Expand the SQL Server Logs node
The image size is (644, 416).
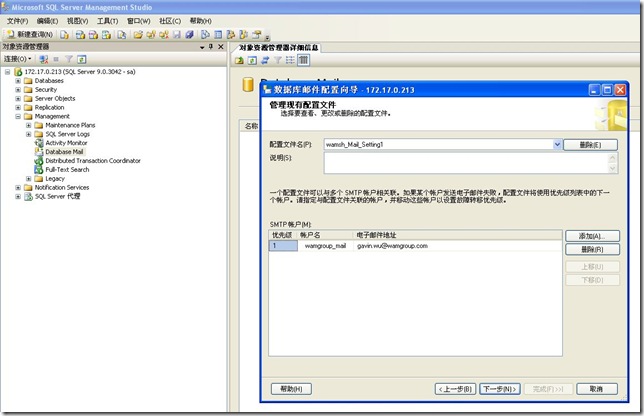click(29, 134)
